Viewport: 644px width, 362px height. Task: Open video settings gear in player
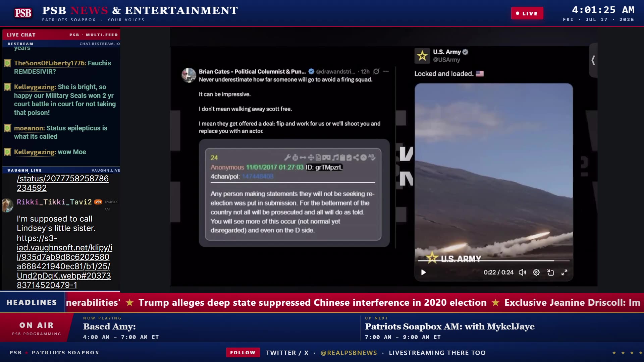click(x=536, y=272)
